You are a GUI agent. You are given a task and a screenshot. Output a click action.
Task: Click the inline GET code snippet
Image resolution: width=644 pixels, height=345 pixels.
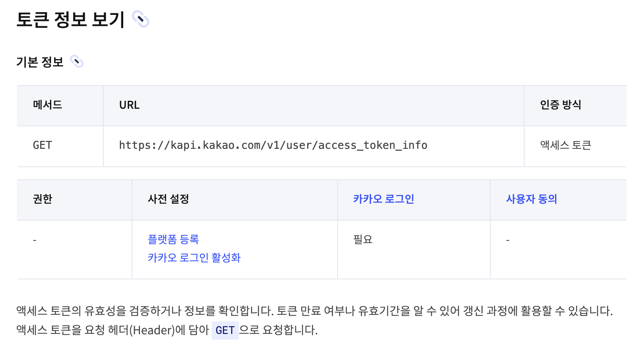pyautogui.click(x=225, y=330)
